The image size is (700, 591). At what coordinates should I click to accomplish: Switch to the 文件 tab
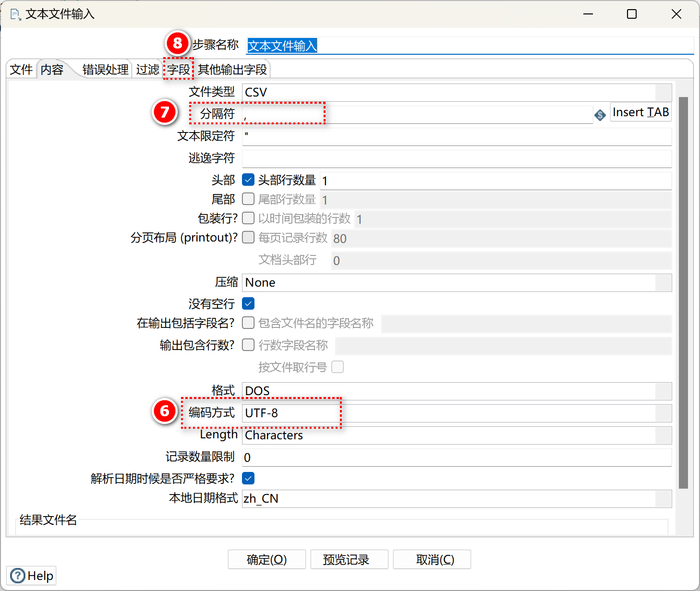pyautogui.click(x=22, y=70)
